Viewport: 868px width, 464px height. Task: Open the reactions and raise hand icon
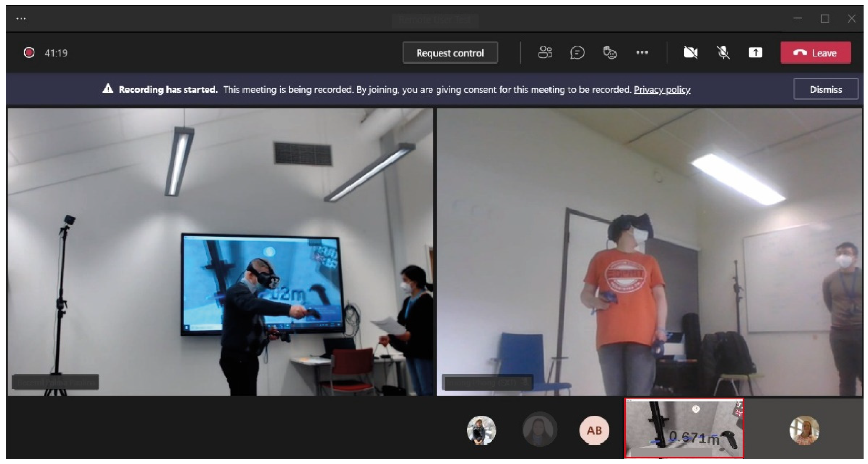point(609,53)
